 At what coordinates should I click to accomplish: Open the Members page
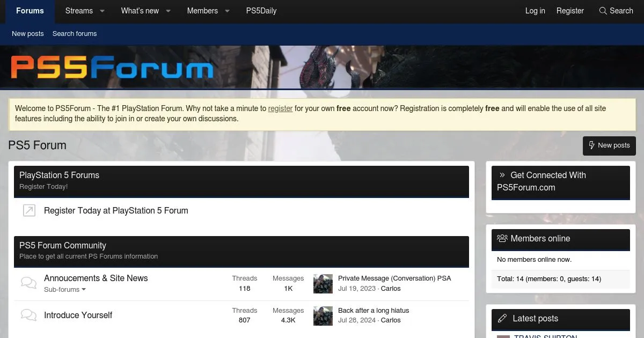click(x=202, y=11)
